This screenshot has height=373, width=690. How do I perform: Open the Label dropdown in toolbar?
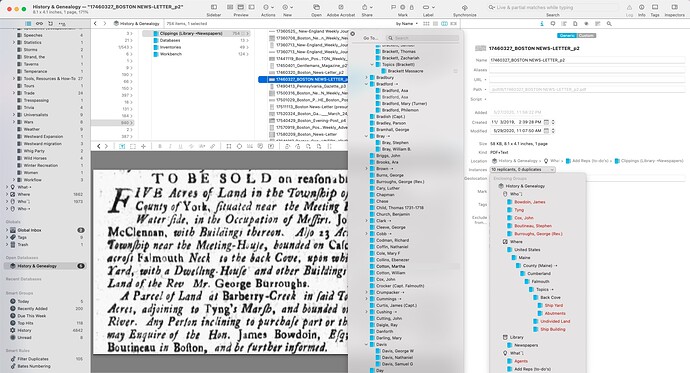tap(428, 7)
